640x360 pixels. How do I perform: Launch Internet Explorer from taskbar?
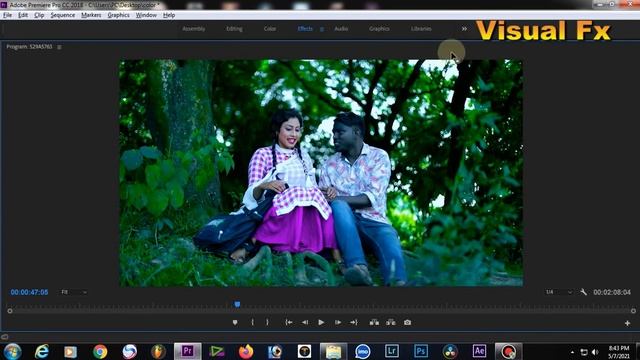42,351
